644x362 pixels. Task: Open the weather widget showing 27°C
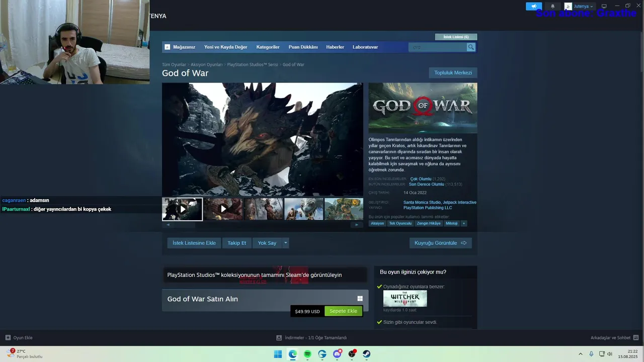pos(25,354)
